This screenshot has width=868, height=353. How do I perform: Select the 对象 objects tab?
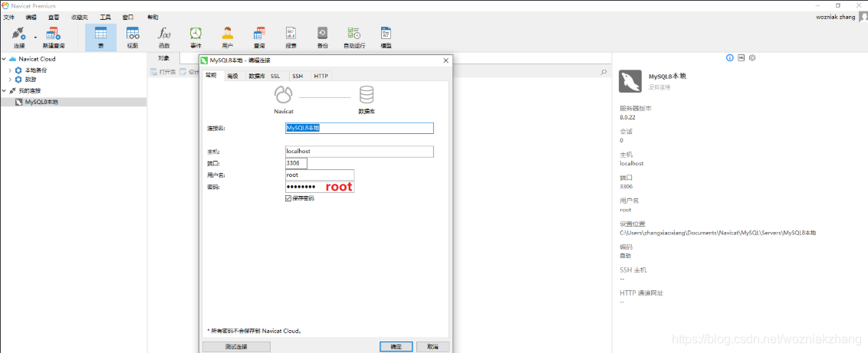tap(164, 58)
